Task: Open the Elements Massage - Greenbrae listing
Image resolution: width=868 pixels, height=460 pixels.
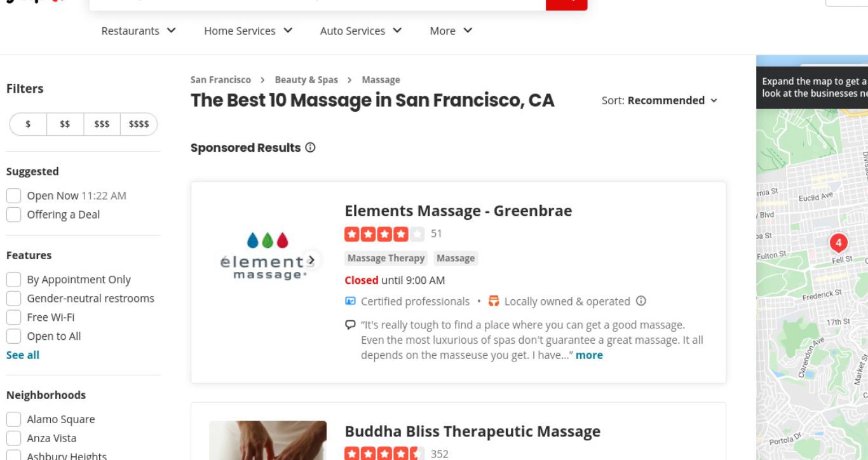Action: 458,211
